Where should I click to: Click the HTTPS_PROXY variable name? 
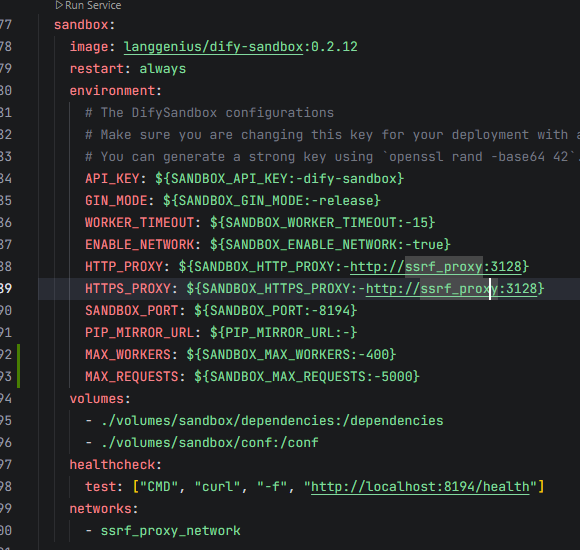(128, 289)
